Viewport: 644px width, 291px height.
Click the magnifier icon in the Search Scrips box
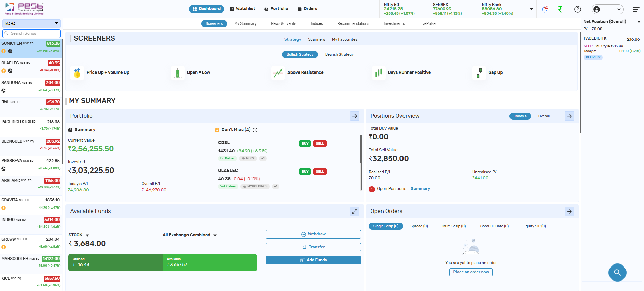[6, 33]
